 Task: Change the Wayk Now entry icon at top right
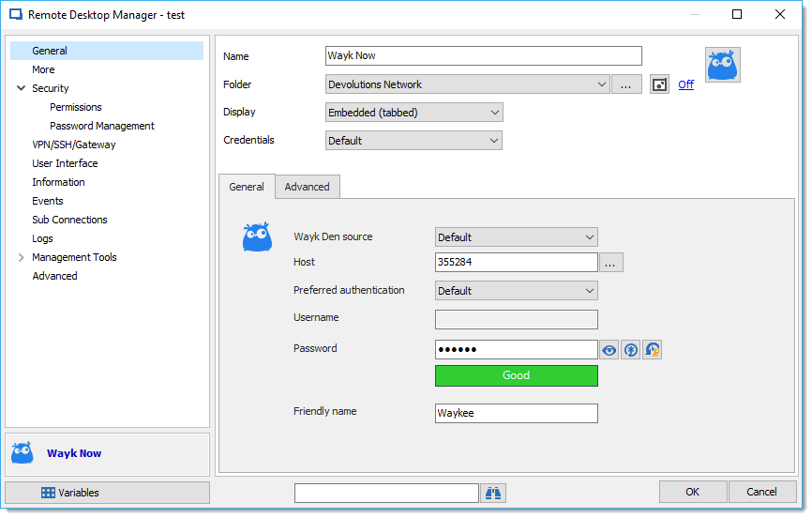coord(722,65)
